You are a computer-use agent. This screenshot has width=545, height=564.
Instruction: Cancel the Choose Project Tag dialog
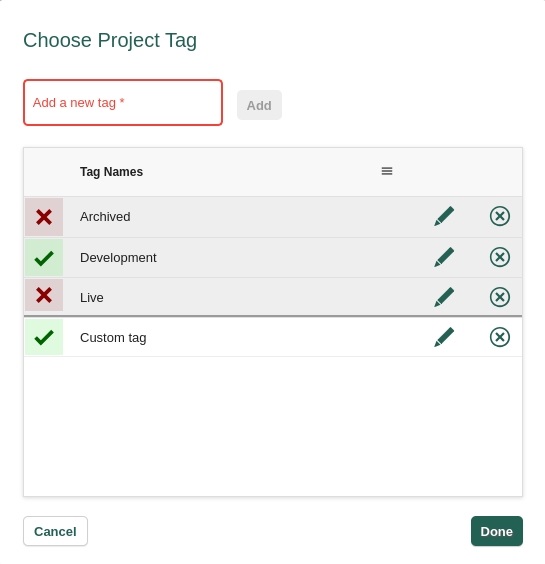point(55,531)
